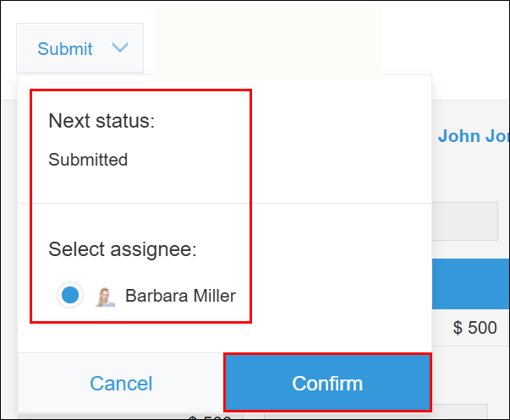The image size is (510, 420).
Task: Click the white space right of Barbara Miller
Action: [338, 296]
